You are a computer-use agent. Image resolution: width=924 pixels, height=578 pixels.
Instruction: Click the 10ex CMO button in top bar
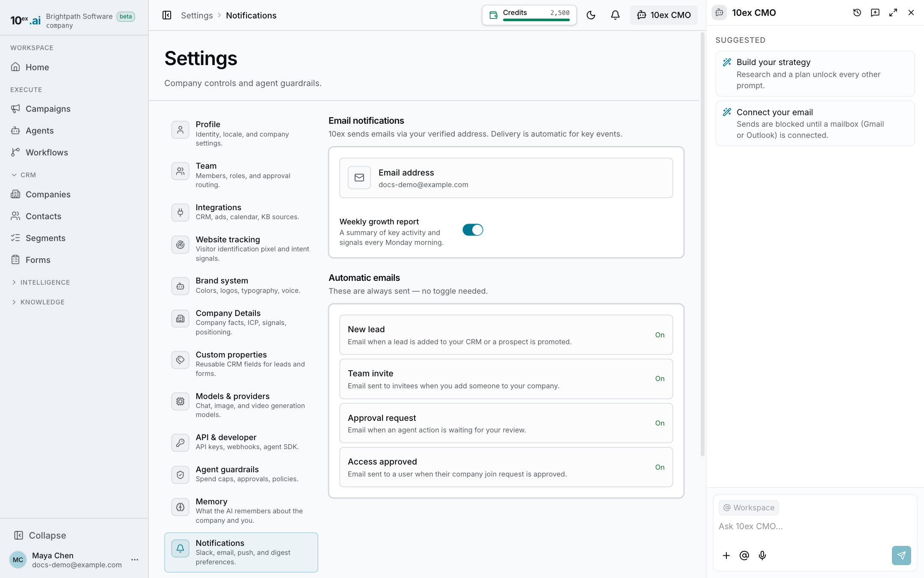point(663,15)
